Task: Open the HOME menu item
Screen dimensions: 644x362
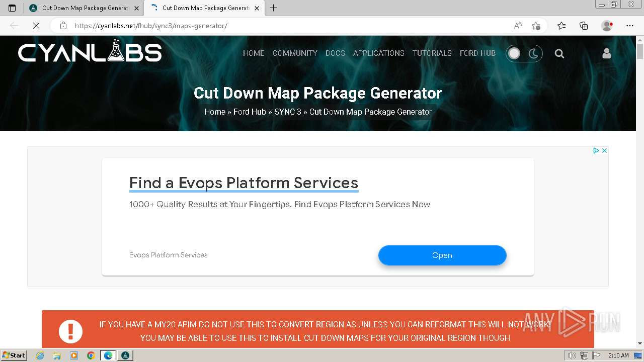Action: click(254, 53)
